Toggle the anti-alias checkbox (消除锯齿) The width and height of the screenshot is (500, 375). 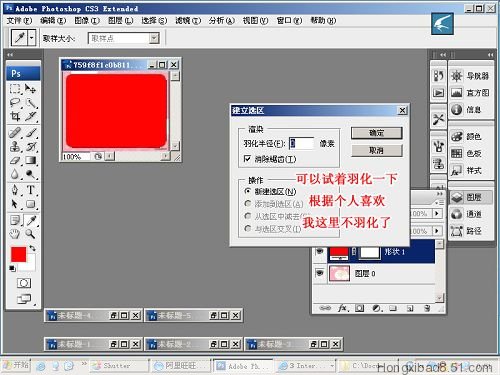coord(247,159)
